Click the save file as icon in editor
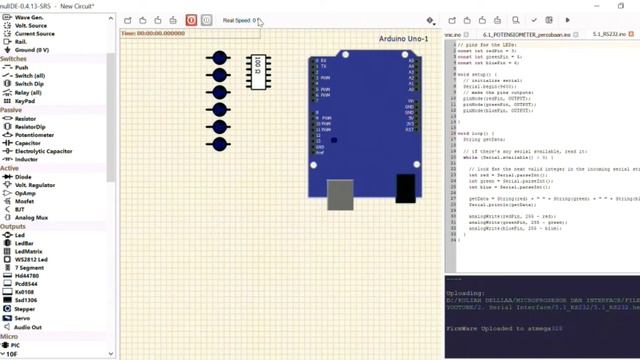Screen dimensions: 640x360 [497, 20]
